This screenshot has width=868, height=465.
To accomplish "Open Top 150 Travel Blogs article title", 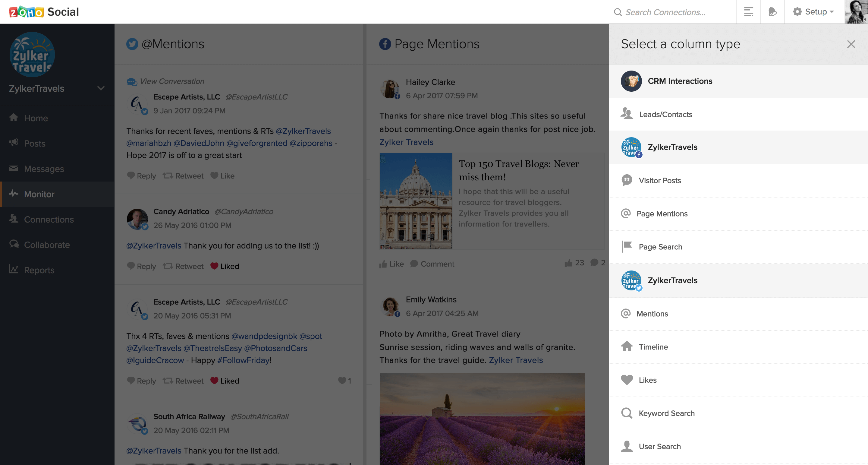I will 519,170.
